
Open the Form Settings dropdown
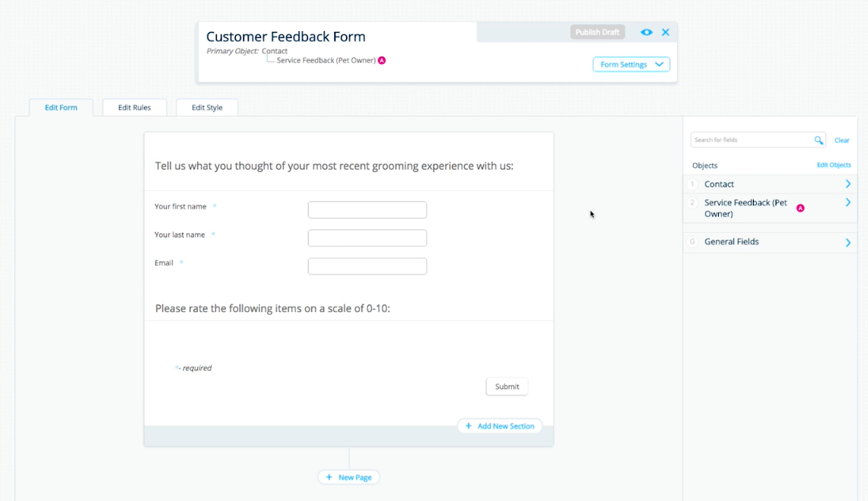point(631,65)
